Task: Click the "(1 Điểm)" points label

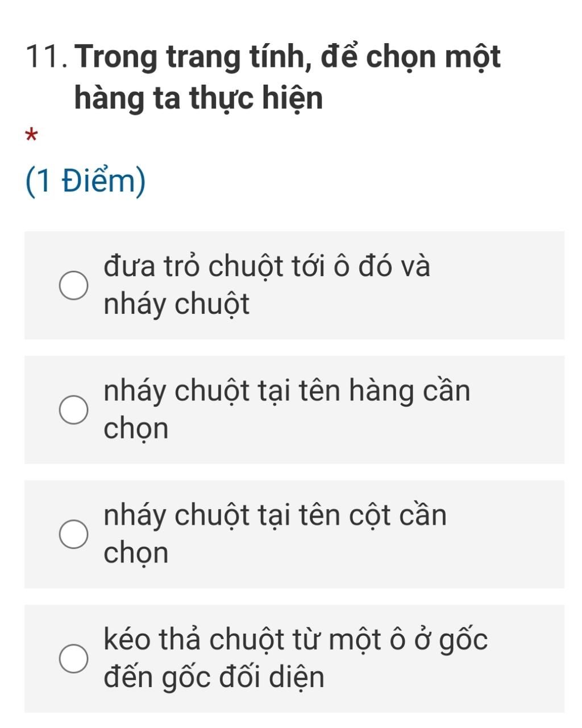Action: click(86, 181)
